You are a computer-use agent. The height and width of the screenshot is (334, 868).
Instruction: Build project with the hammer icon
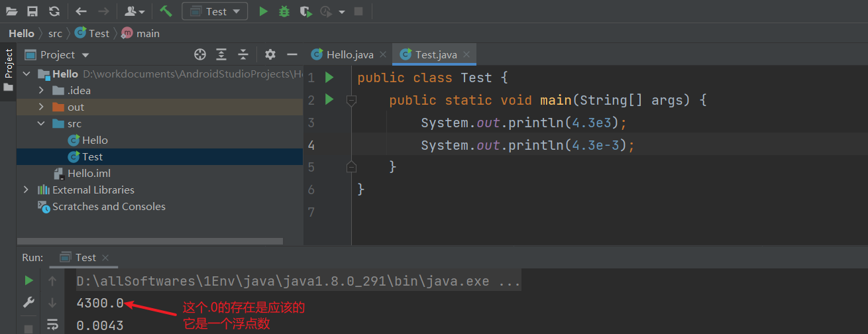(166, 11)
